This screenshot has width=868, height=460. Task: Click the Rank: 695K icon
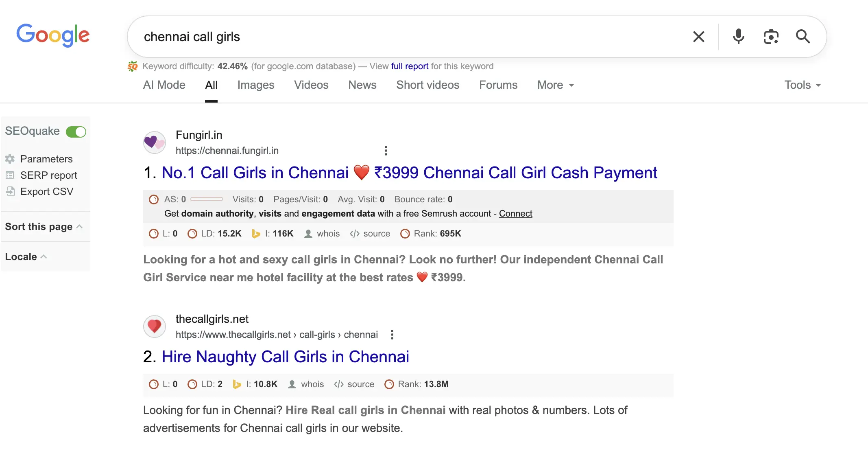click(405, 234)
